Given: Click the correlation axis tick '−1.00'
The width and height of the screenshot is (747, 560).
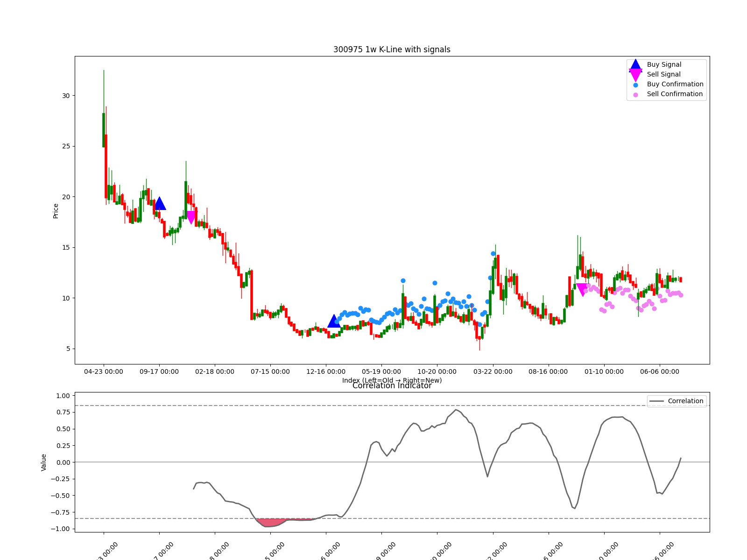Looking at the screenshot, I should [60, 529].
